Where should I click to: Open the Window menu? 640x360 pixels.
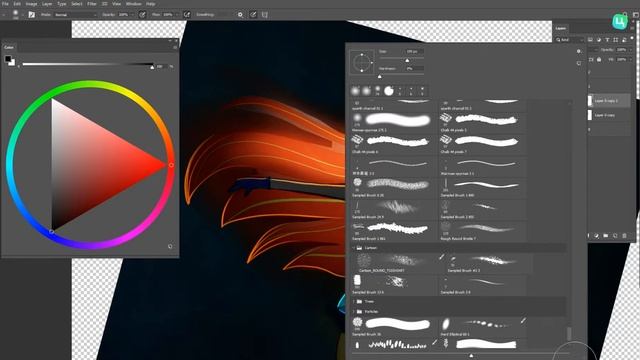(x=133, y=4)
